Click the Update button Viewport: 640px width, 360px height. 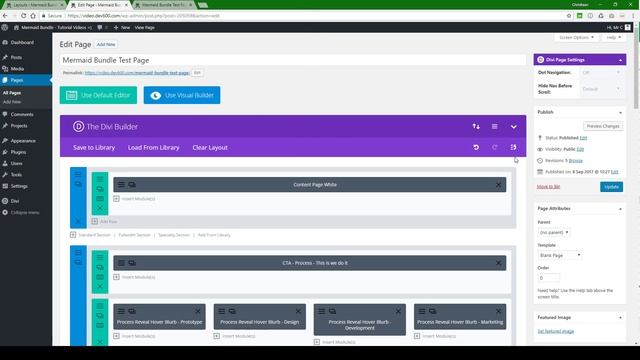click(x=611, y=187)
